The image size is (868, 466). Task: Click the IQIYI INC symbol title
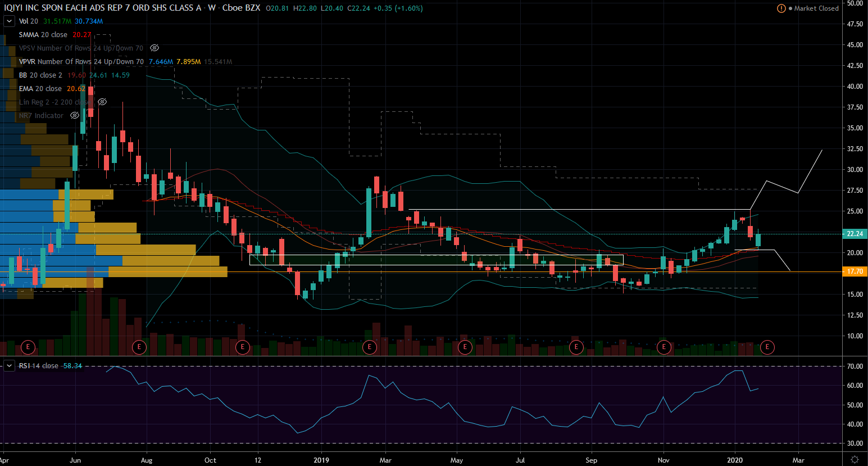pos(102,8)
